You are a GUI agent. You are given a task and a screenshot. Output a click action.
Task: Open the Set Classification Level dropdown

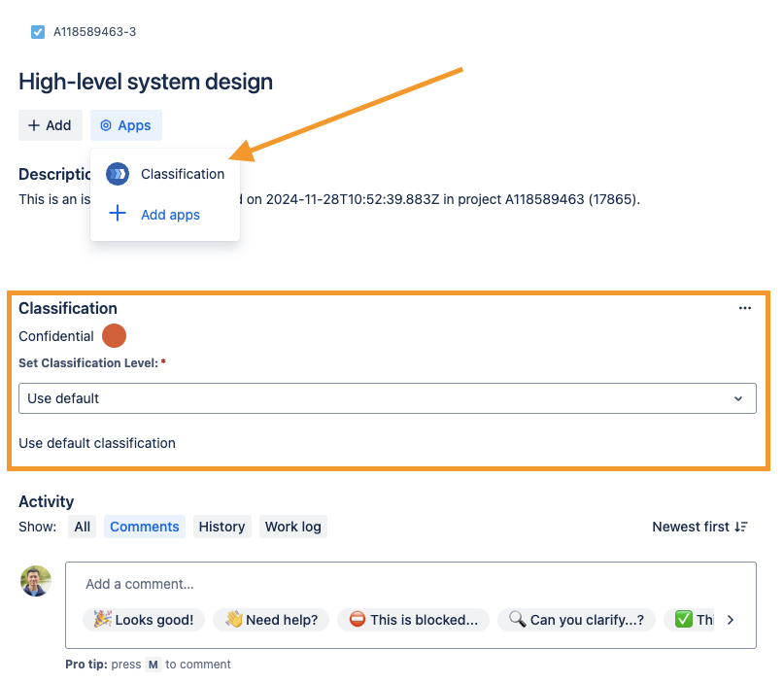[387, 398]
